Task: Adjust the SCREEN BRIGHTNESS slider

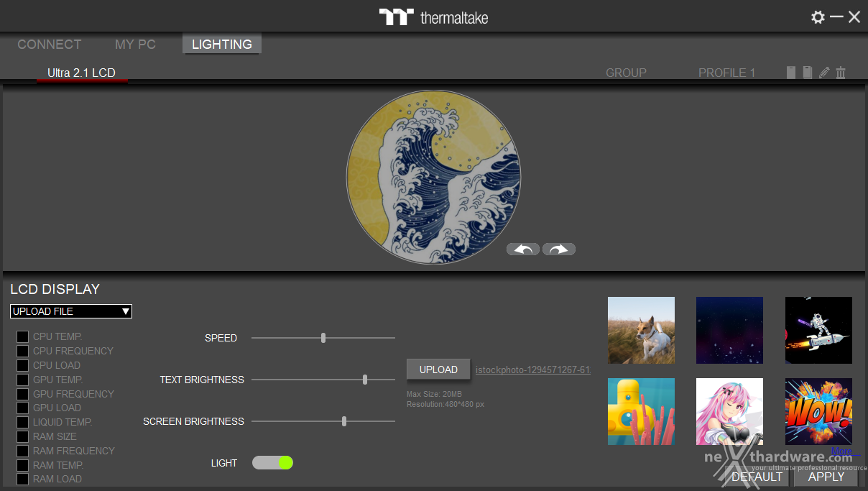Action: point(323,421)
